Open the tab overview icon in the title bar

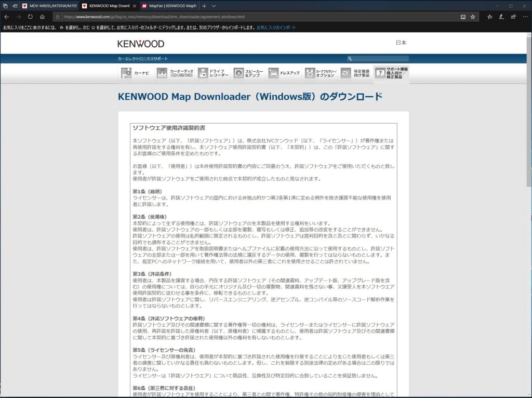coord(5,6)
